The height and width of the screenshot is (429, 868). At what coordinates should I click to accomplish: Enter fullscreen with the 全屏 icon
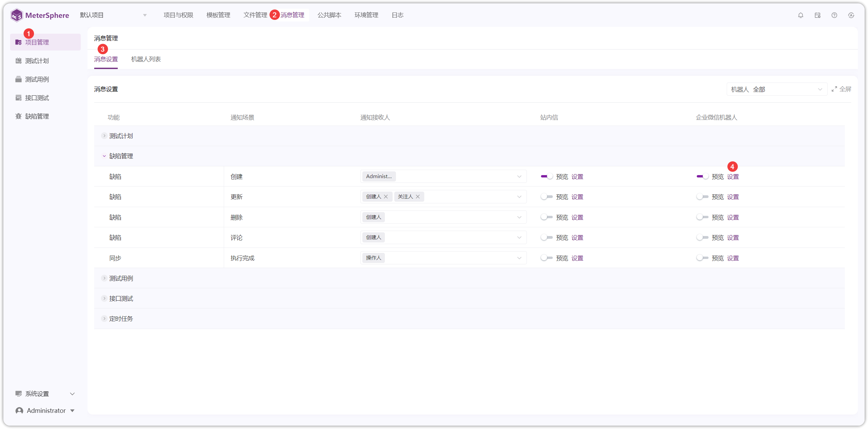[x=834, y=89]
